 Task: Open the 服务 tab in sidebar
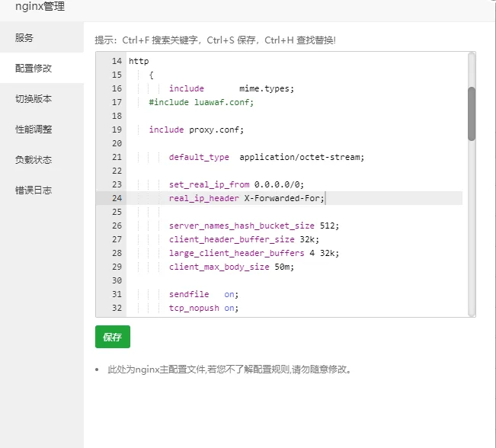coord(42,37)
